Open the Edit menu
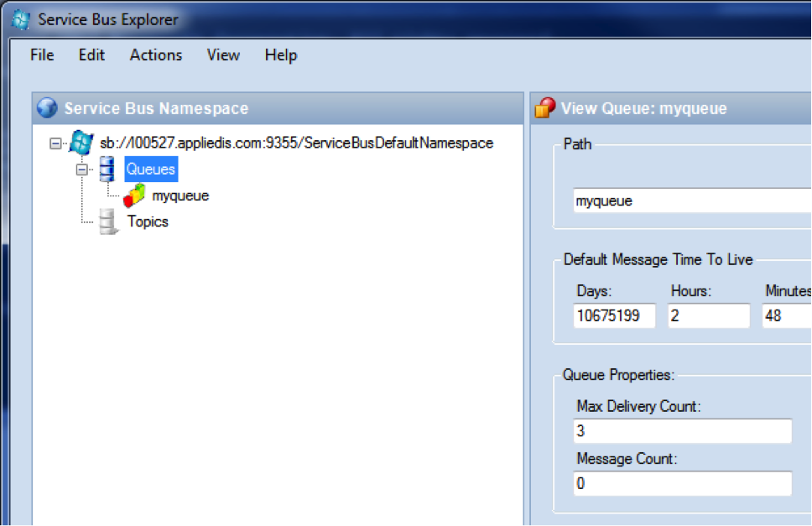 point(91,55)
